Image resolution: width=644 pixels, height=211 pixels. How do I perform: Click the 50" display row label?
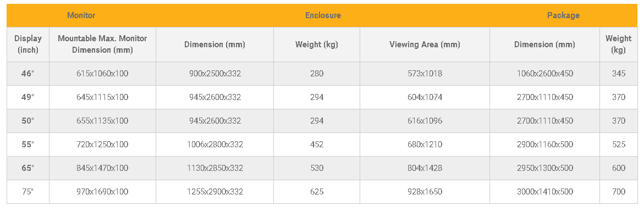tap(28, 121)
